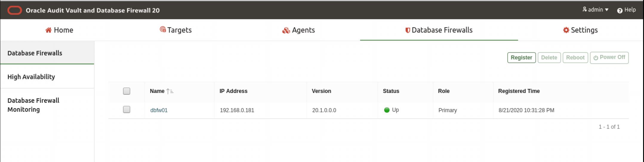This screenshot has height=162, width=644.
Task: Click the Registered Time column header
Action: coord(519,91)
